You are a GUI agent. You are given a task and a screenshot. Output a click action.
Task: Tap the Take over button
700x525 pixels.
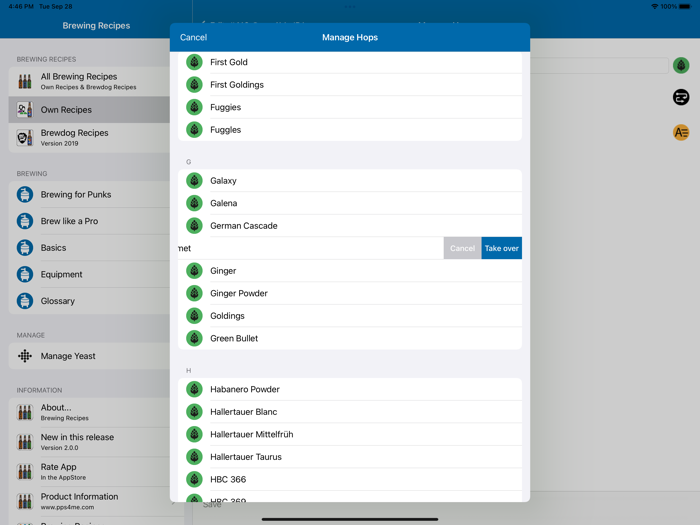pyautogui.click(x=501, y=248)
